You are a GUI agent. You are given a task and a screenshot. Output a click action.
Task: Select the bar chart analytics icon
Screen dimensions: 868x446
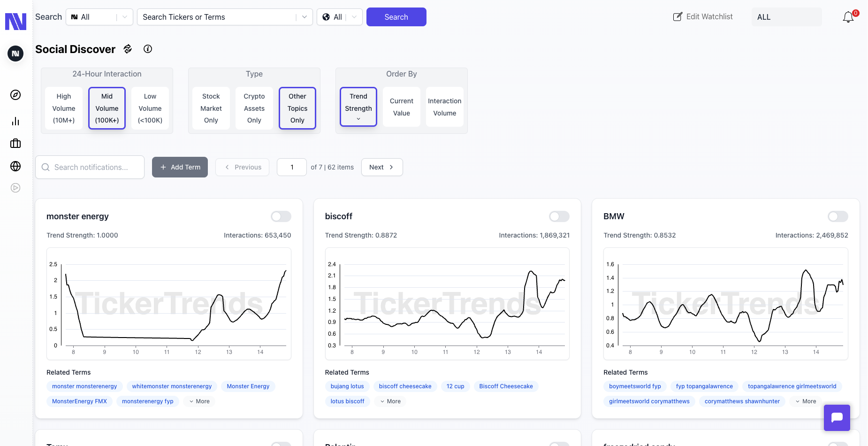[15, 121]
